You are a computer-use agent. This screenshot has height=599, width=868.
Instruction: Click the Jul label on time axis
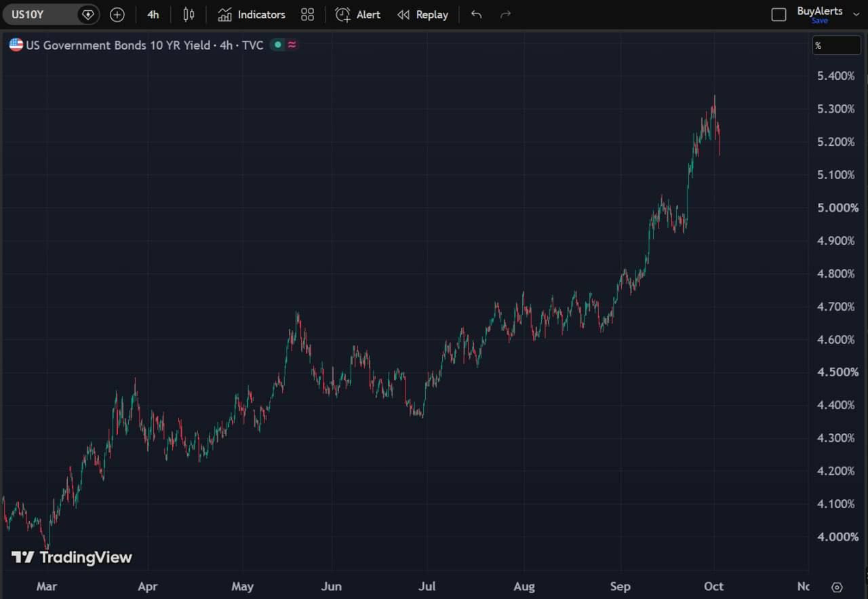coord(427,587)
